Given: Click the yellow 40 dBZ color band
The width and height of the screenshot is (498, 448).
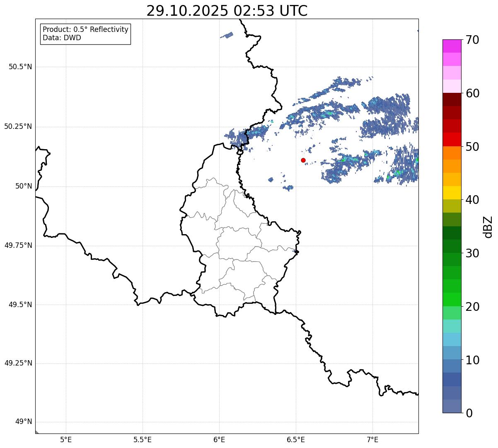Looking at the screenshot, I should point(452,193).
